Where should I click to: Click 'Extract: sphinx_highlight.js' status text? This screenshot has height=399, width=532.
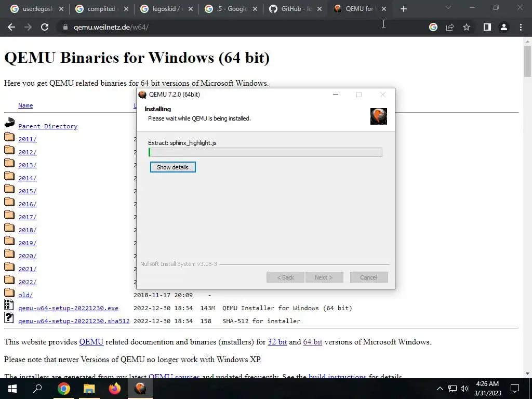182,143
